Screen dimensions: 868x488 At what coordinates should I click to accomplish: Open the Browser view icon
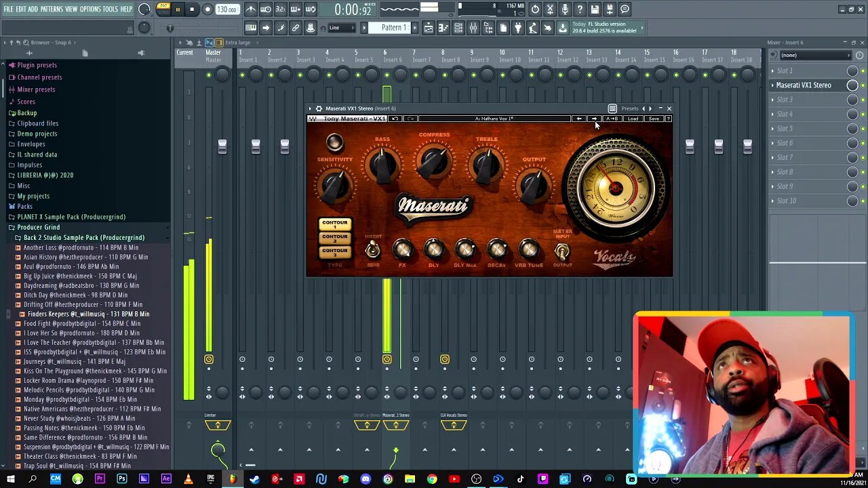(x=488, y=28)
